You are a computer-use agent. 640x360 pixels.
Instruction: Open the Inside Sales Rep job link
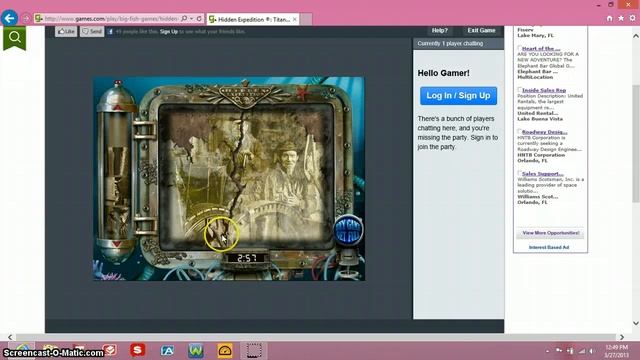click(x=544, y=90)
